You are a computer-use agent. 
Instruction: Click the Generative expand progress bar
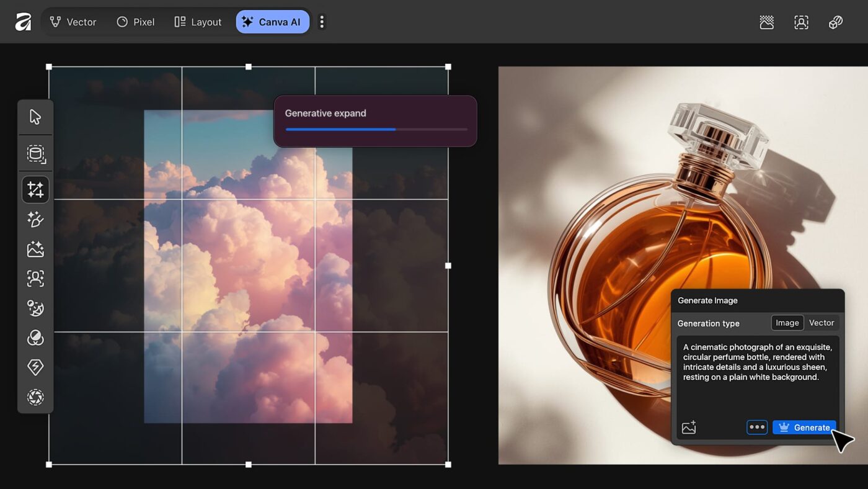pyautogui.click(x=376, y=129)
